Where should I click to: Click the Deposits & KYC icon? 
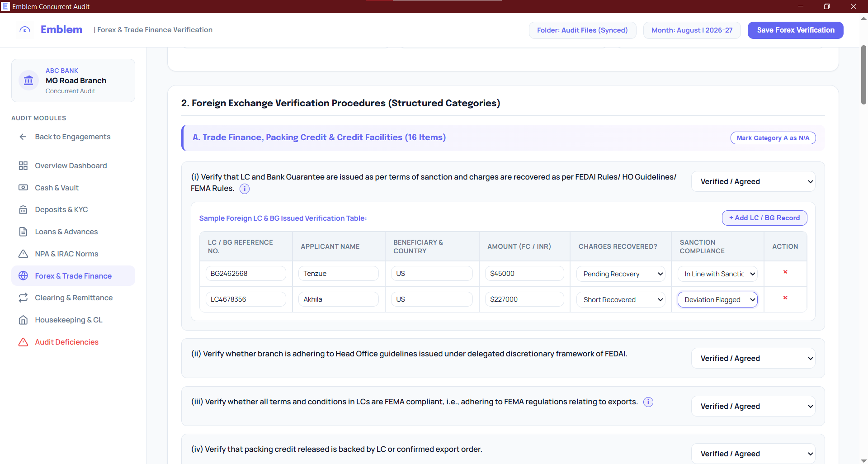tap(23, 209)
